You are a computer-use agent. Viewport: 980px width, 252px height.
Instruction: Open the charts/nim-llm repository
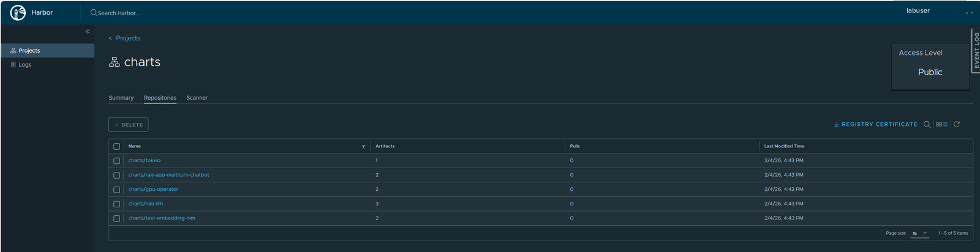tap(146, 204)
